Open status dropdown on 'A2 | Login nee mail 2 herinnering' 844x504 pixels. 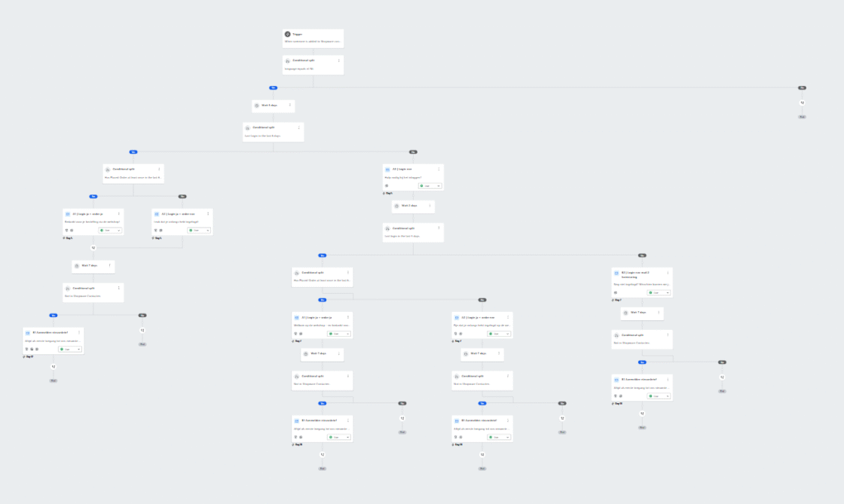pos(658,292)
